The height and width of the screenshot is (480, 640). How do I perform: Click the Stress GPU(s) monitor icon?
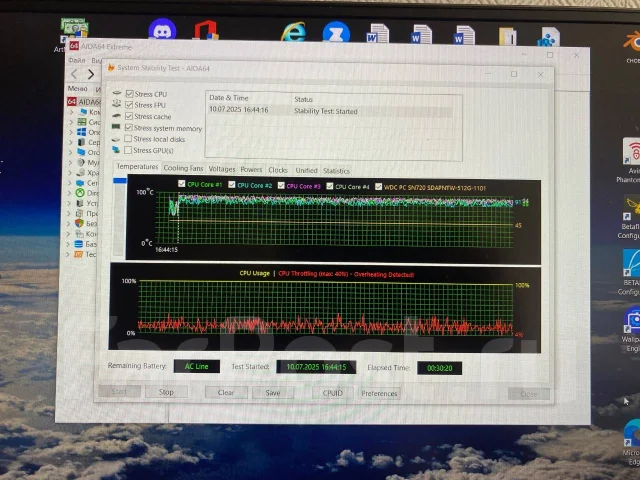(116, 150)
